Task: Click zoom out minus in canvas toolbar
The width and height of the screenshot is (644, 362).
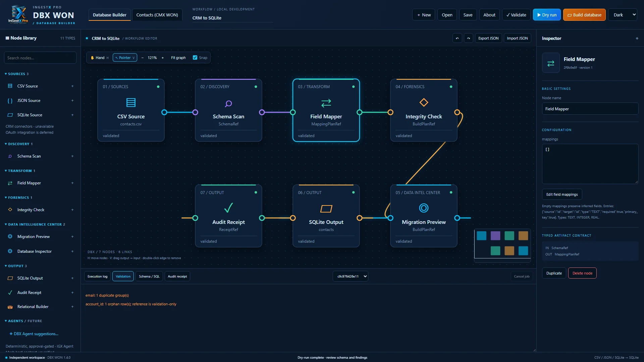Action: click(x=142, y=58)
